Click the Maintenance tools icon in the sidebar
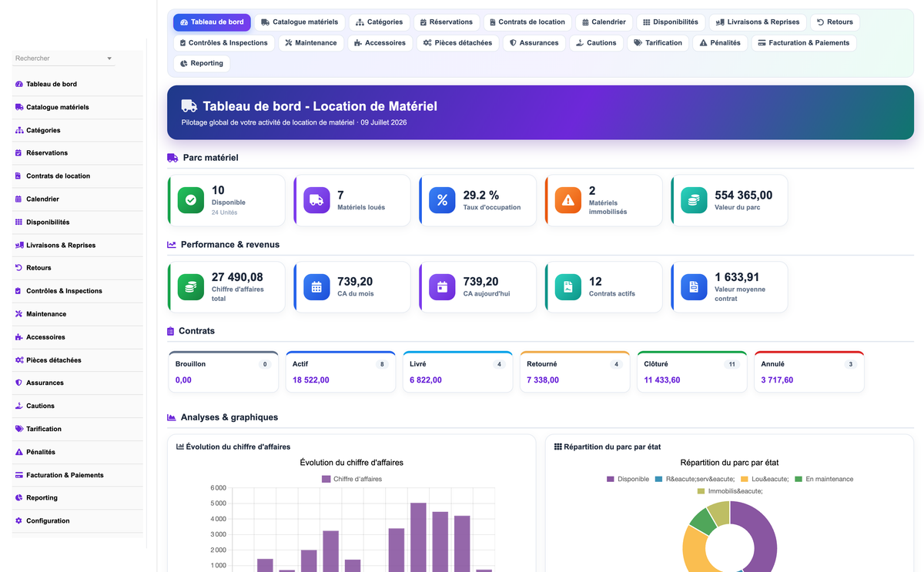This screenshot has width=924, height=572. [x=18, y=314]
